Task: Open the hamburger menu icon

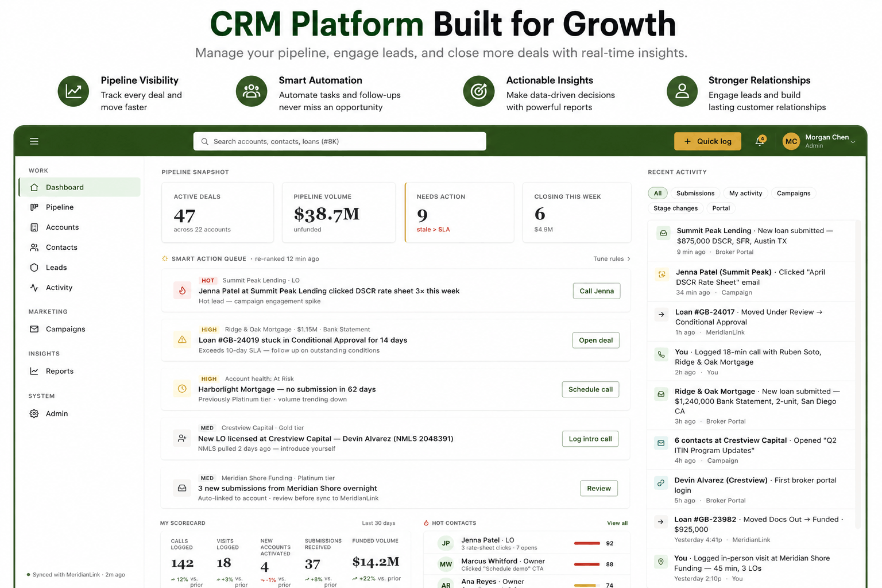Action: point(34,141)
